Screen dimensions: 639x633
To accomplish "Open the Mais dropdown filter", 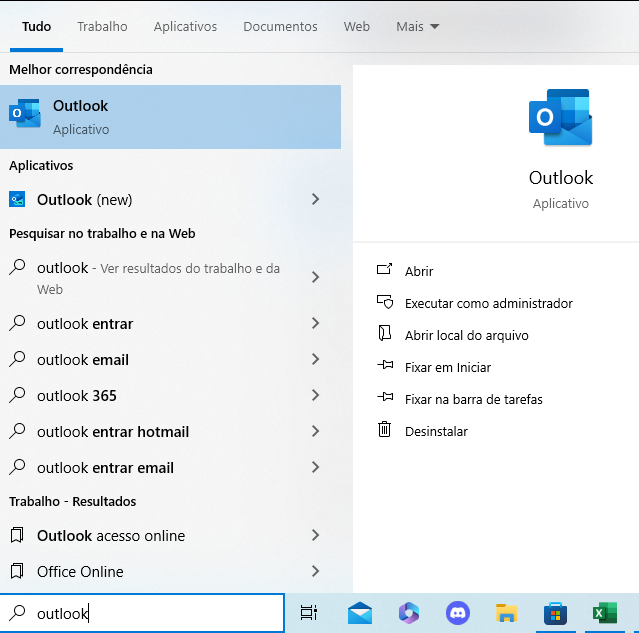I will coord(418,26).
